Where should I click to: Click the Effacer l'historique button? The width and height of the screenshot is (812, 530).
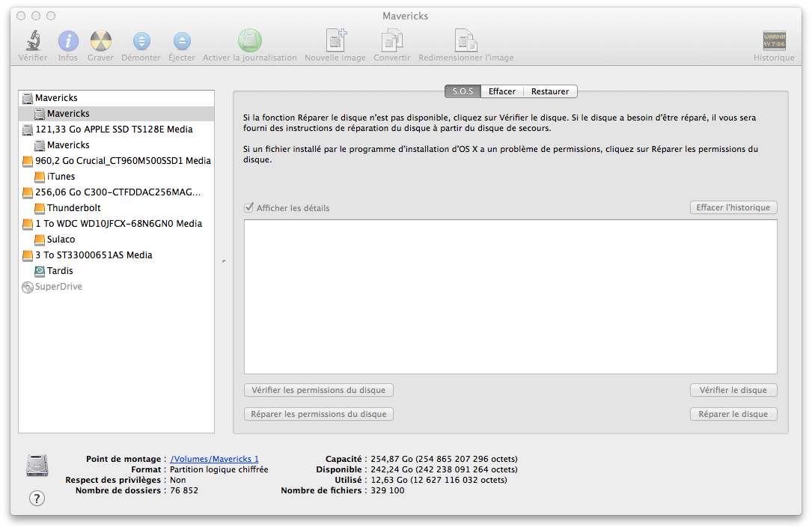pos(733,208)
